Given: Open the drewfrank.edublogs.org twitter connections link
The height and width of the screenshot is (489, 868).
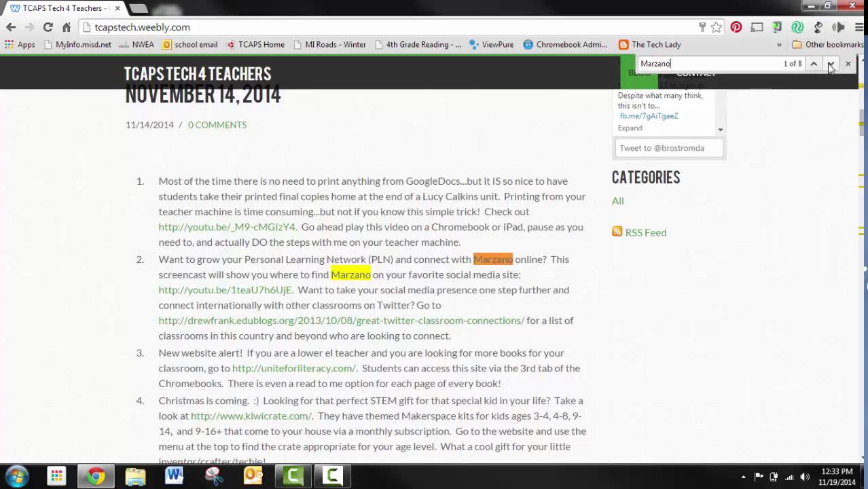Looking at the screenshot, I should click(342, 321).
